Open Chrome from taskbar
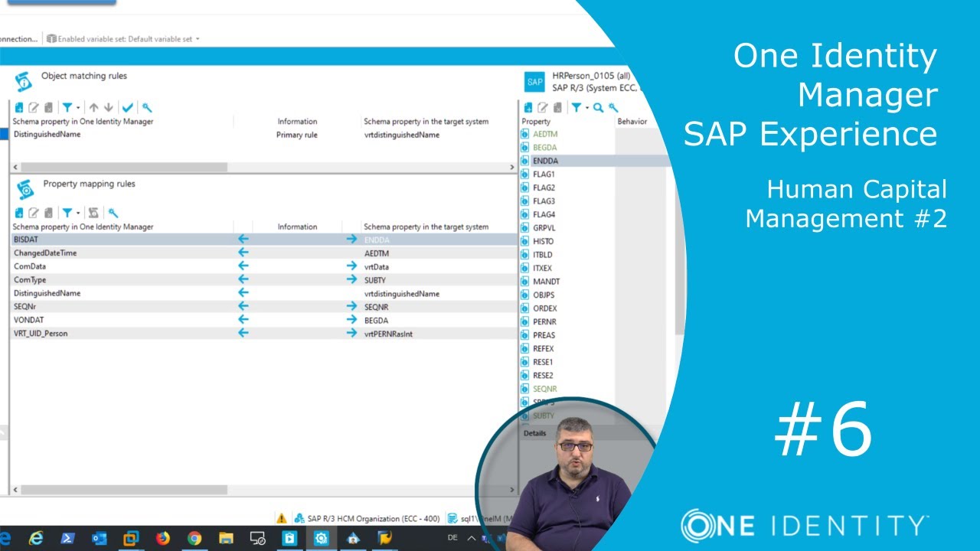 coord(194,539)
